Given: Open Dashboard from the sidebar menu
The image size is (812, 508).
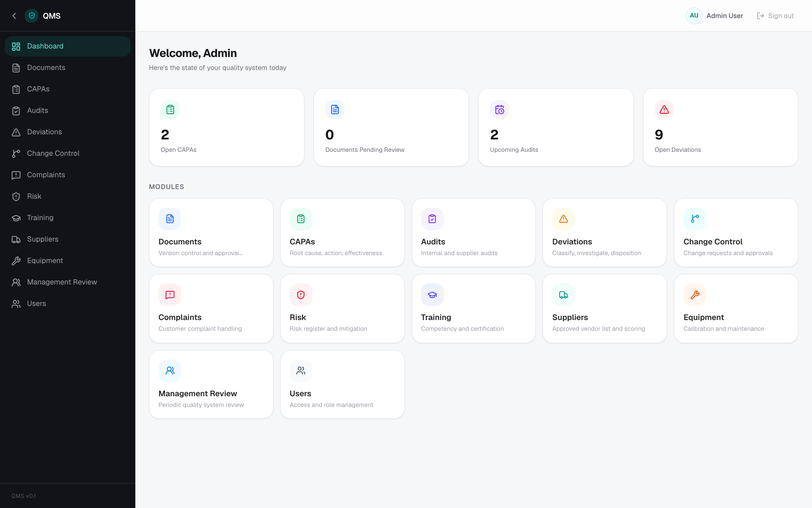Looking at the screenshot, I should tap(67, 46).
